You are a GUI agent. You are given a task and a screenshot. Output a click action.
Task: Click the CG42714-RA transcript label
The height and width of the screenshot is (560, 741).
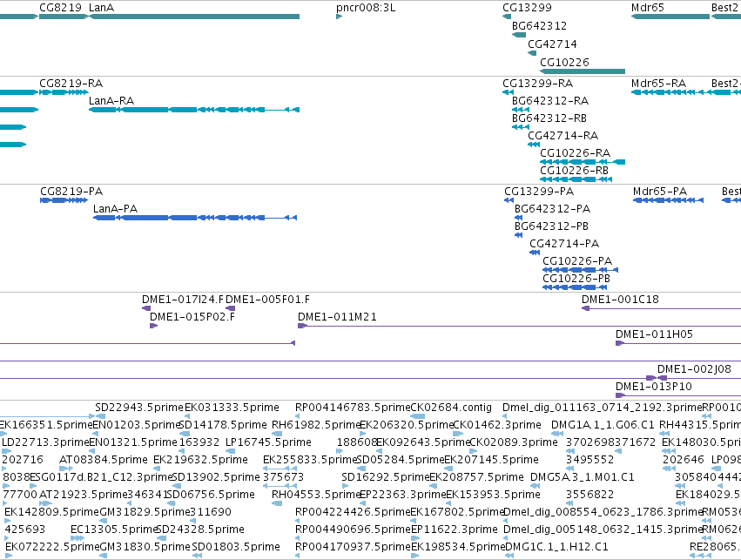point(562,136)
